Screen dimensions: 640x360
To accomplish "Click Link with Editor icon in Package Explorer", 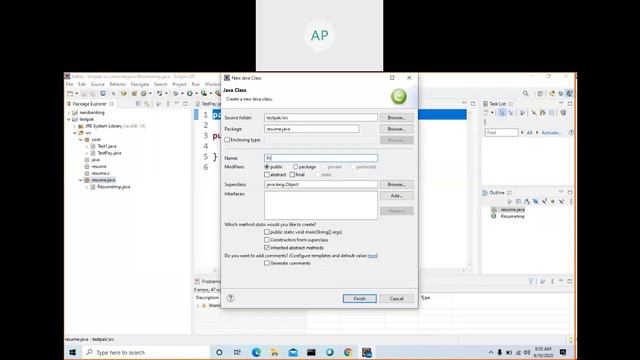I will 147,104.
